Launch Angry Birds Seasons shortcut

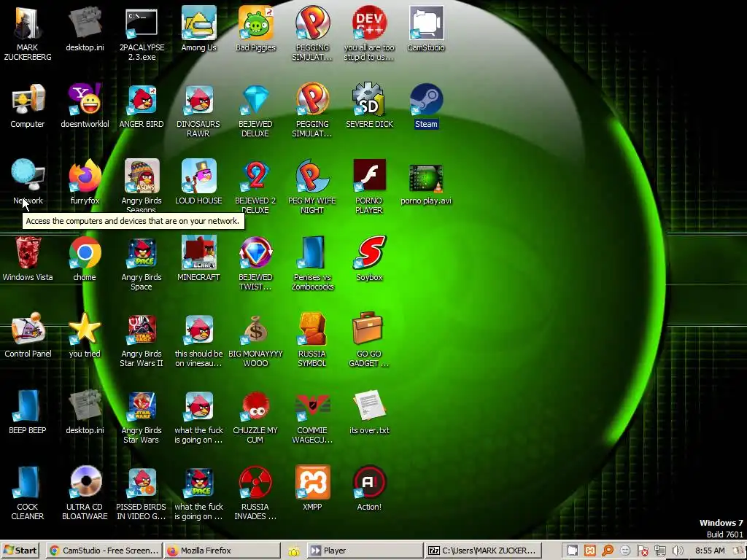pos(142,176)
